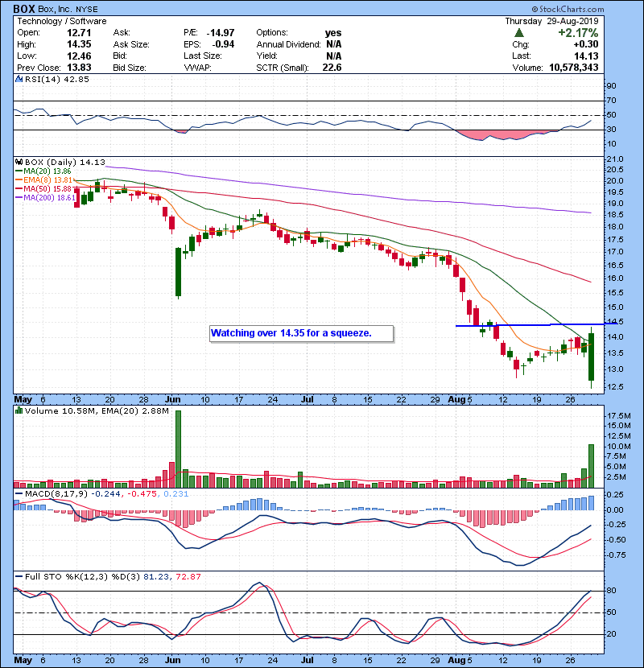
Task: Click the BOX ticker symbol title
Action: (24, 9)
